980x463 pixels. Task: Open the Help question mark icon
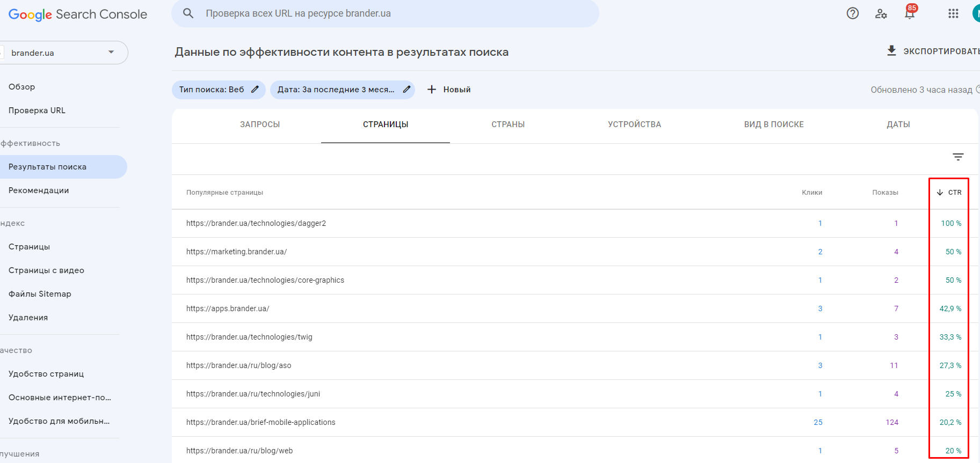point(853,13)
